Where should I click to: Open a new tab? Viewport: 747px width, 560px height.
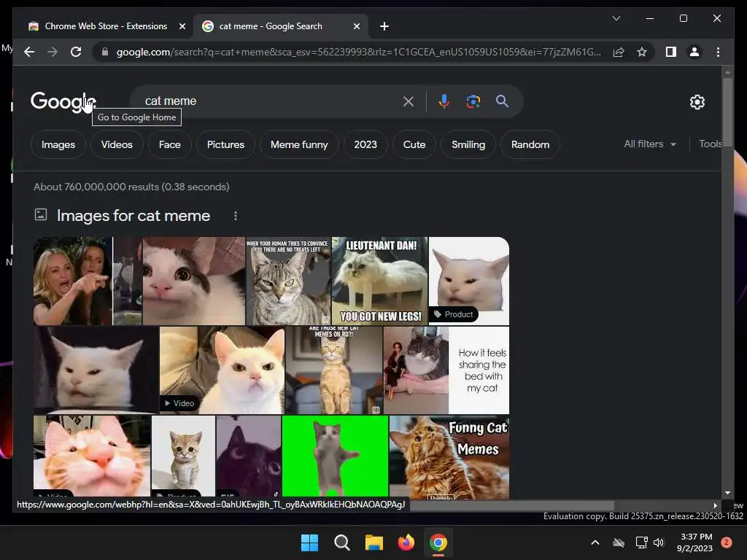click(384, 26)
